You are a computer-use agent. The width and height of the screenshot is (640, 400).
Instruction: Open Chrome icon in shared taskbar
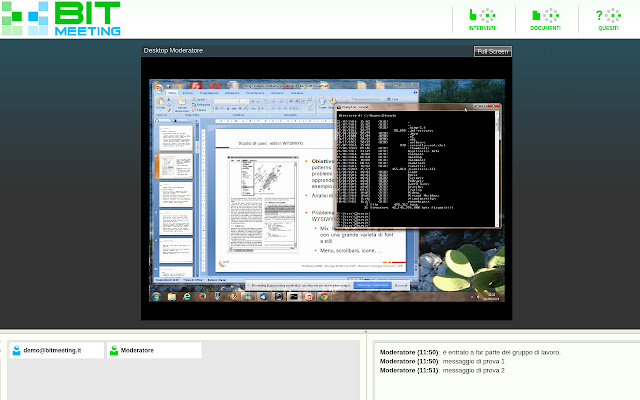click(x=324, y=297)
